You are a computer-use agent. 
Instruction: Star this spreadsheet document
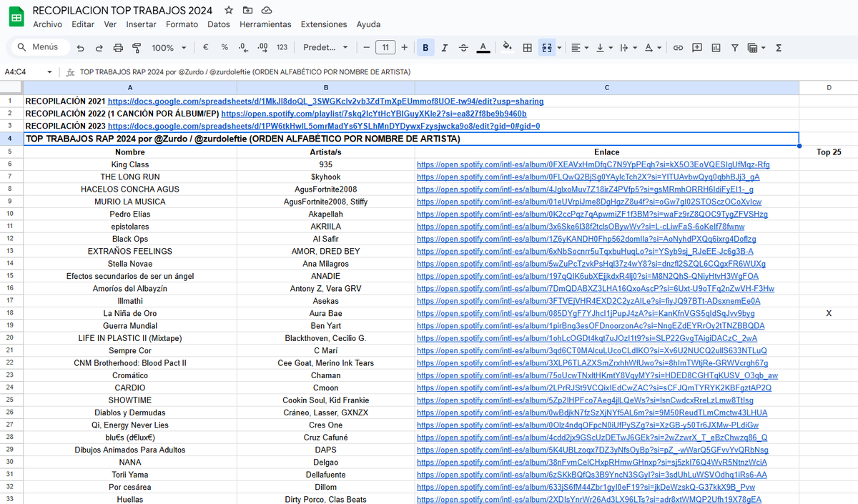pyautogui.click(x=229, y=11)
